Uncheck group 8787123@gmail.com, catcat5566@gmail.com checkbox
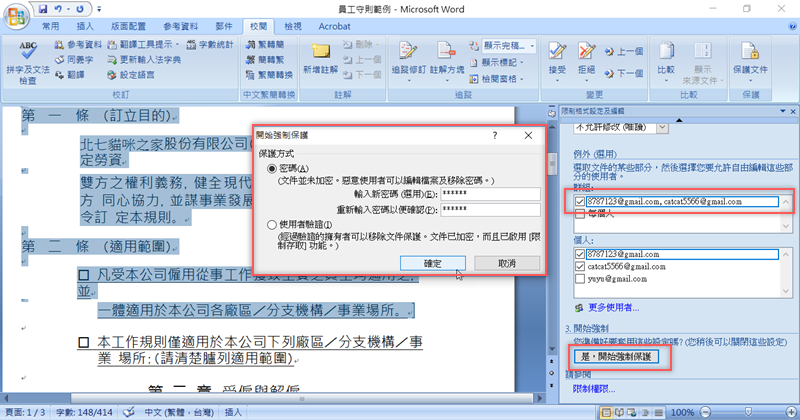This screenshot has width=800, height=420. pos(580,202)
